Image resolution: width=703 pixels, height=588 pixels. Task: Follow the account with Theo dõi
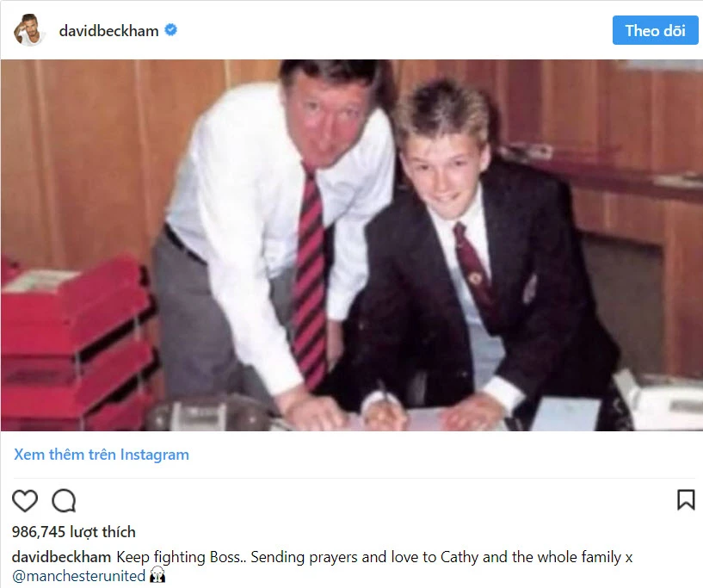[655, 30]
